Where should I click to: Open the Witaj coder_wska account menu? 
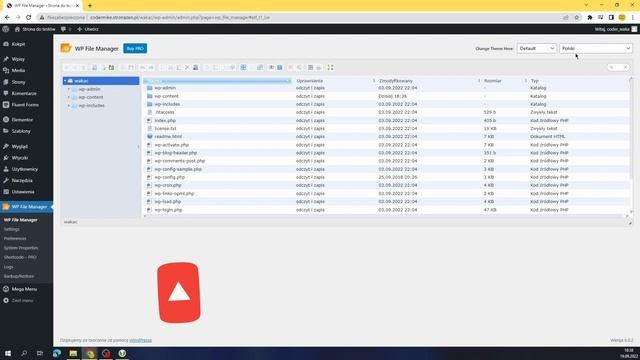point(616,29)
